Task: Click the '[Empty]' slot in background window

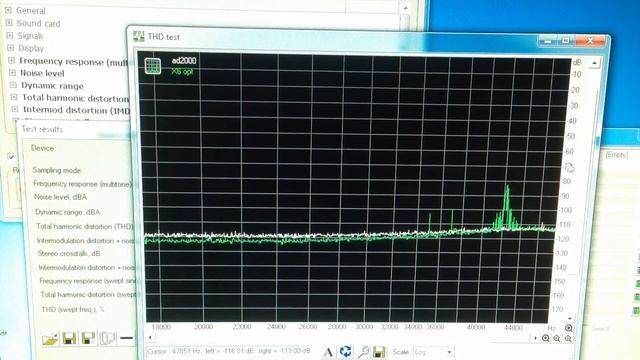Action: click(617, 155)
